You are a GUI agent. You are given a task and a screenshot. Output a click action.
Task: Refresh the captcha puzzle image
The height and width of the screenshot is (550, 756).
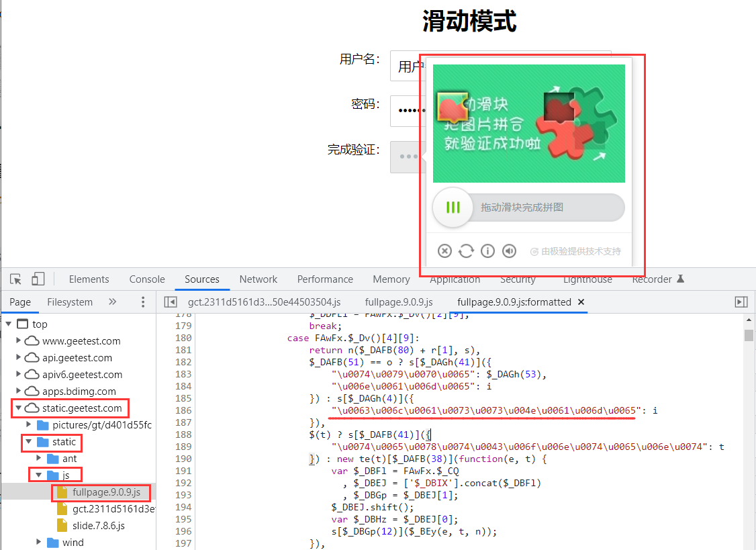[466, 251]
